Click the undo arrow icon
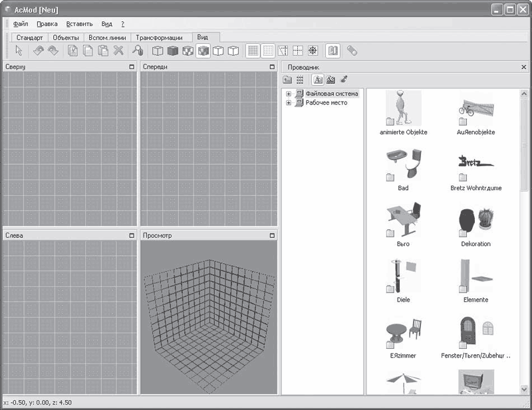The image size is (532, 410). tap(39, 51)
